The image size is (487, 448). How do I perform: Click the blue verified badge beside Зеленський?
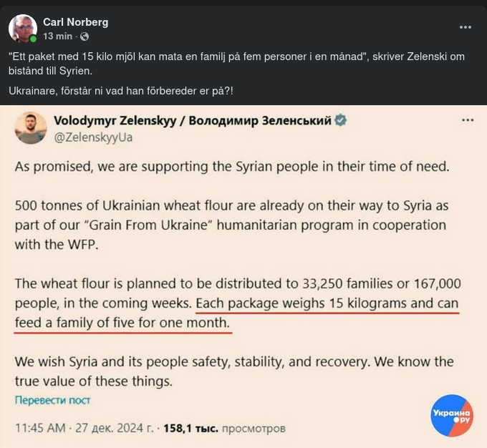tap(342, 121)
